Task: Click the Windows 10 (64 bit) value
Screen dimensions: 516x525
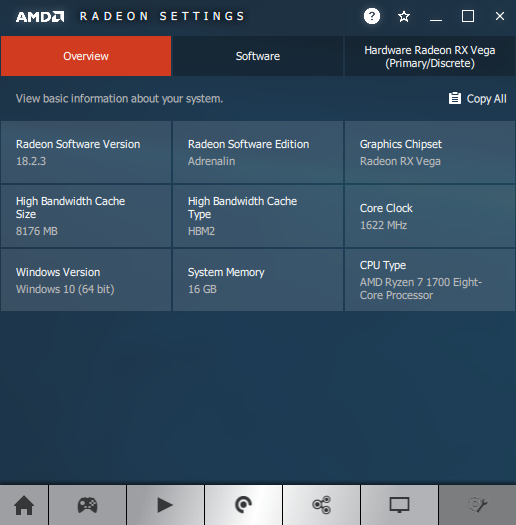Action: point(65,289)
